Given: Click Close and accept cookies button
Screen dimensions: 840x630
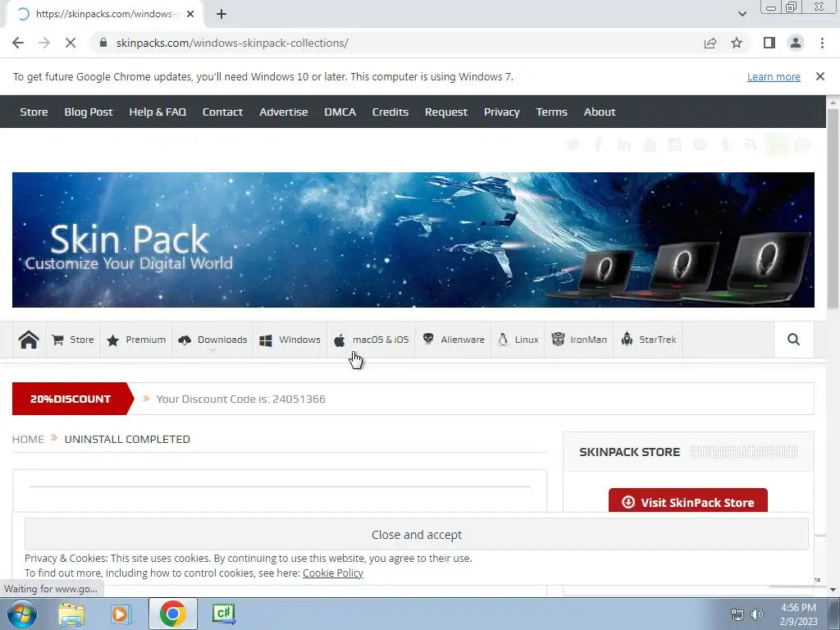Looking at the screenshot, I should click(416, 534).
